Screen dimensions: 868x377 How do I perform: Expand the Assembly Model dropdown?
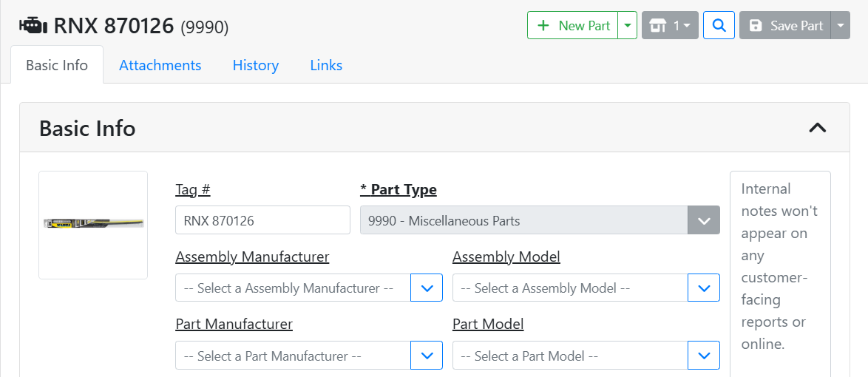pos(704,288)
